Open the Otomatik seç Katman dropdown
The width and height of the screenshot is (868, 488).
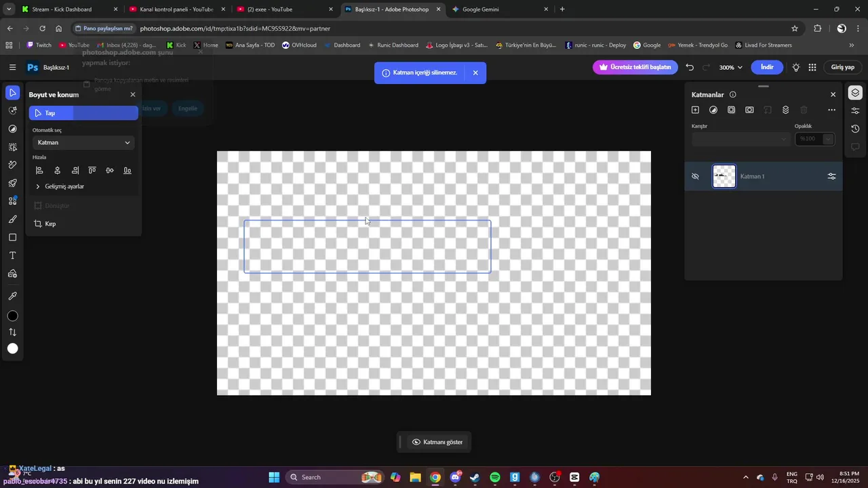83,142
